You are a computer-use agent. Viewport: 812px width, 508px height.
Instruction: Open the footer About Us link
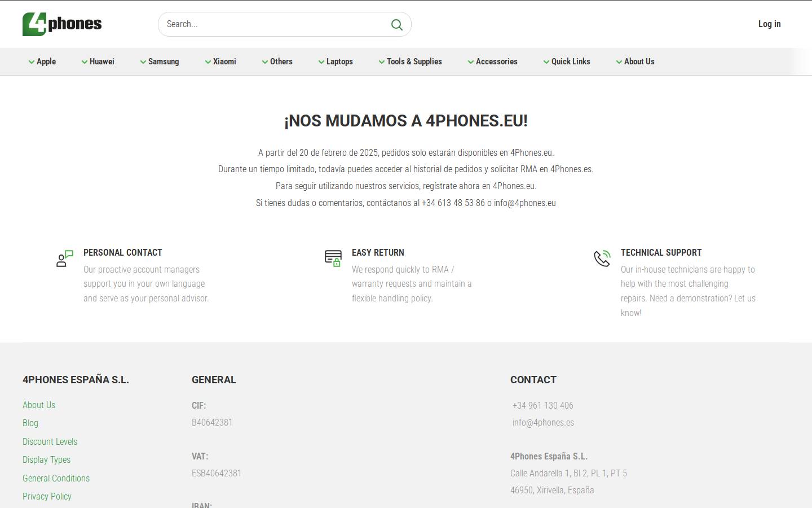click(x=39, y=405)
